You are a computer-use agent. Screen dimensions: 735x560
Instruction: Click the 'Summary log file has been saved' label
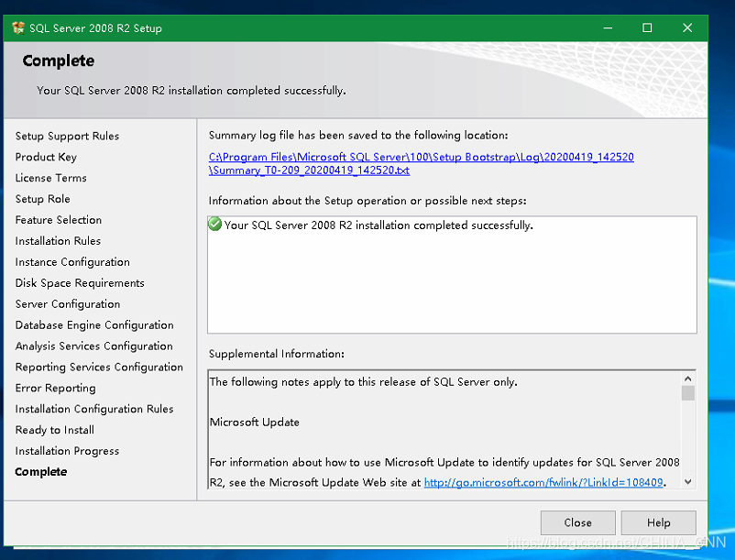358,136
